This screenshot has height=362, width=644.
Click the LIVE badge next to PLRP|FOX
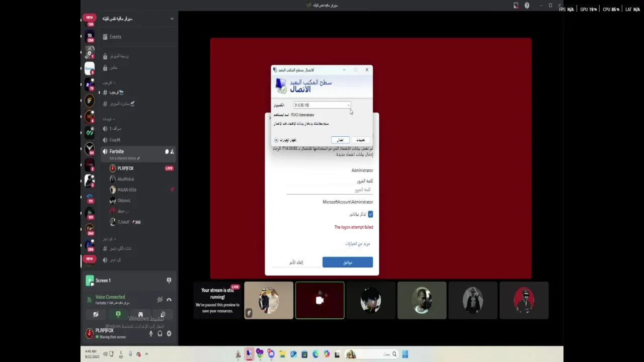coord(169,168)
